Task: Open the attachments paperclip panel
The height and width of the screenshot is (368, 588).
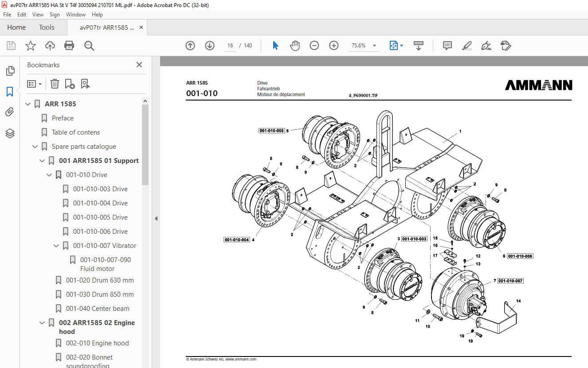Action: 10,112
